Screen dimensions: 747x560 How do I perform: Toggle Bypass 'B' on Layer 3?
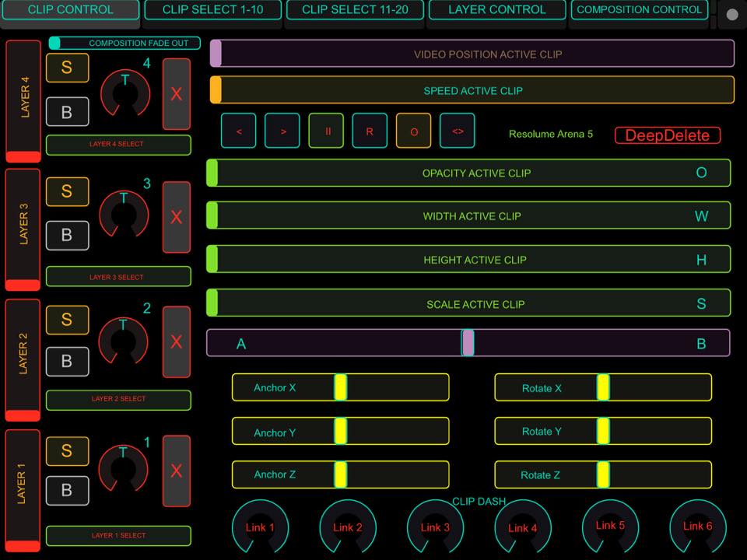point(67,236)
